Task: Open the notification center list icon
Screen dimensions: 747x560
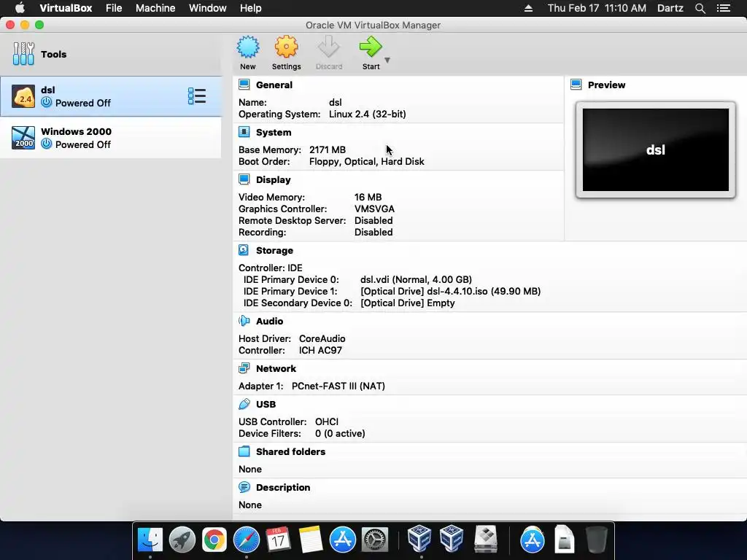Action: 723,8
